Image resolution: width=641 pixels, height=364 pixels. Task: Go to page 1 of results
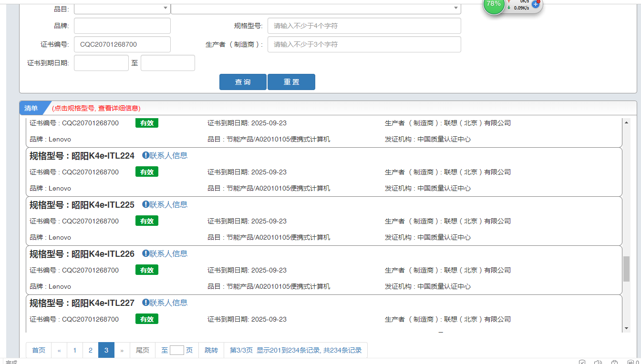75,350
